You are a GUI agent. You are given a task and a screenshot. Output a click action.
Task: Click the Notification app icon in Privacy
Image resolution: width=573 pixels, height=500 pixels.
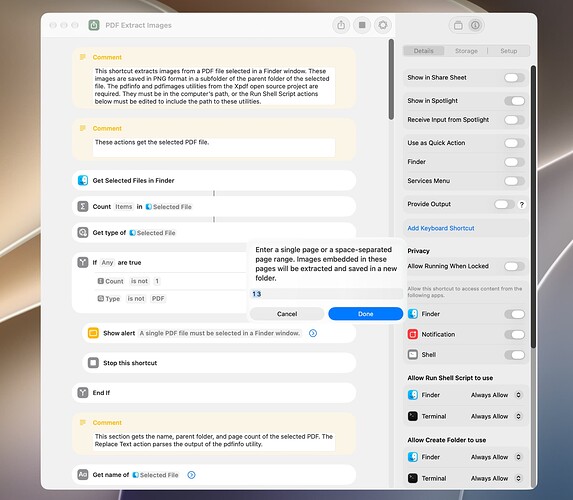(x=413, y=334)
